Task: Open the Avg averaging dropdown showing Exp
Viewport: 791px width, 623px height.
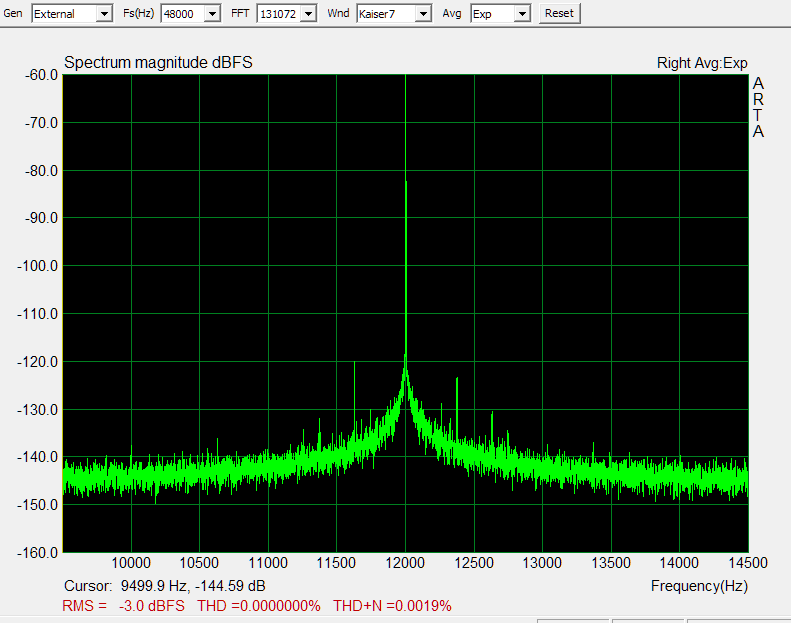Action: 500,14
